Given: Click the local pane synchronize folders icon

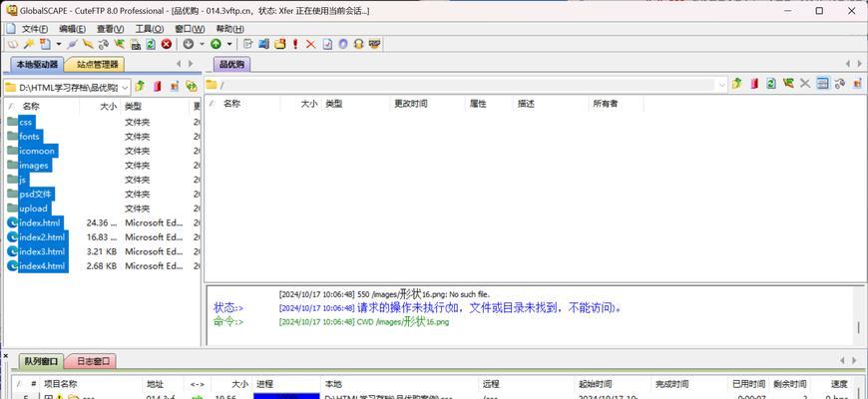Looking at the screenshot, I should [x=192, y=86].
